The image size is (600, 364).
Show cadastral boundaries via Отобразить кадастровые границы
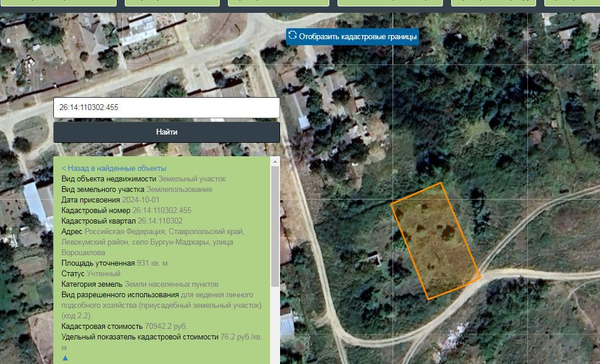click(x=352, y=36)
